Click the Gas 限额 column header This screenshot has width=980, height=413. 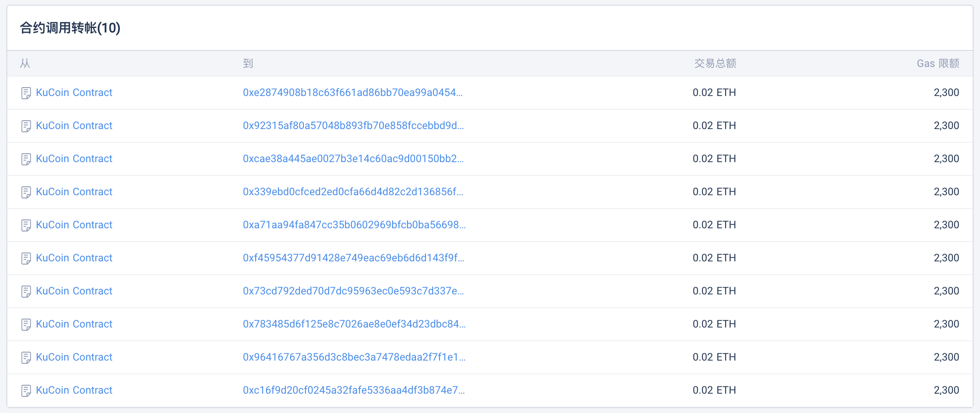click(x=938, y=63)
